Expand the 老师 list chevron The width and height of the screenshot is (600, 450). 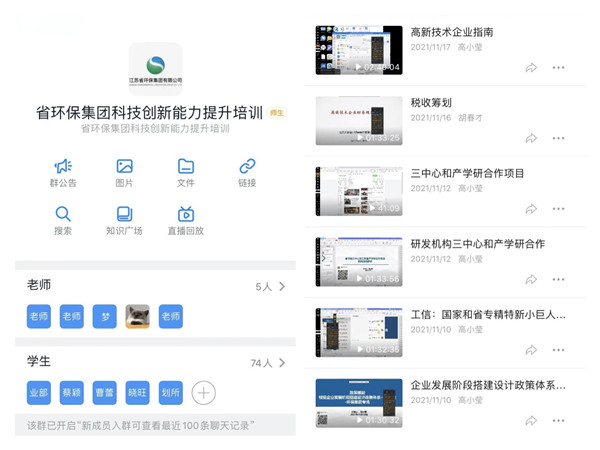click(x=282, y=287)
